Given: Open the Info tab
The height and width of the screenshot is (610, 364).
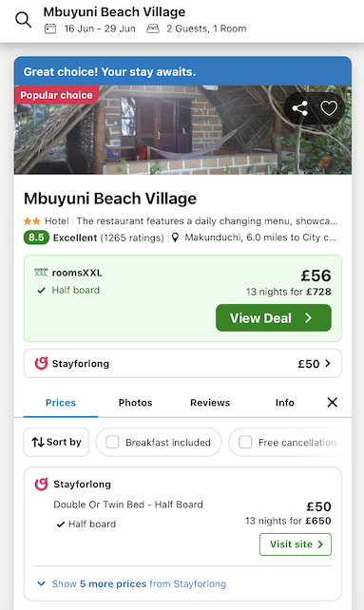Looking at the screenshot, I should (x=285, y=402).
